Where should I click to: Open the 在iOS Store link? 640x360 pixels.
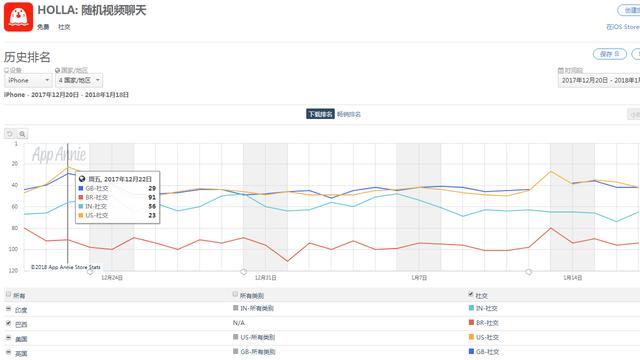[x=623, y=27]
